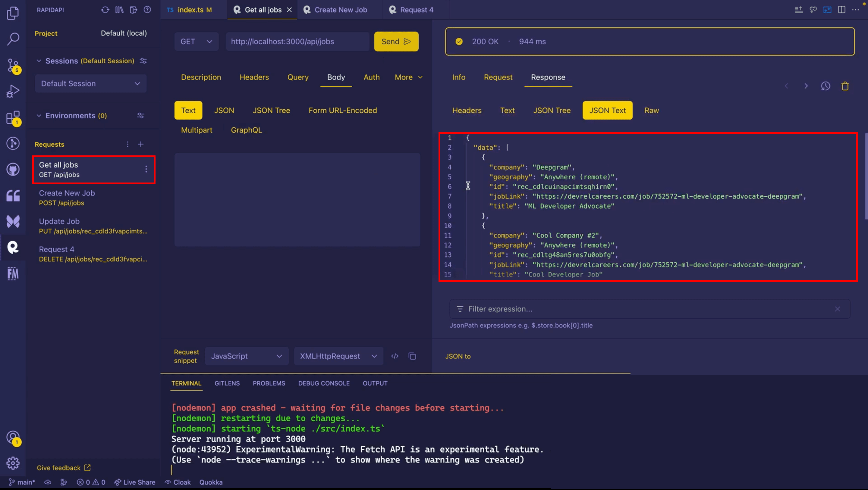
Task: Copy the request snippet to clipboard
Action: (412, 356)
